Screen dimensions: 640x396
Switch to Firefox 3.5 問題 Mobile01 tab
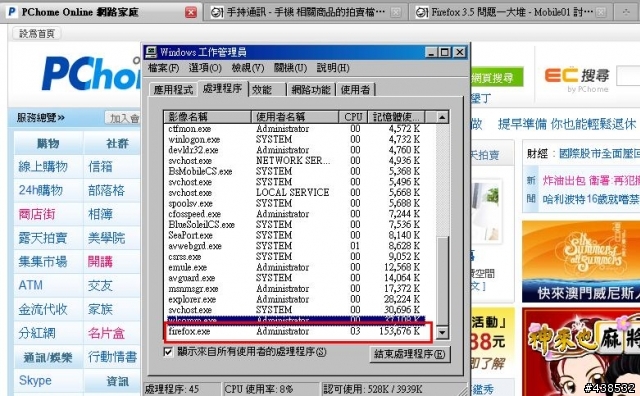click(x=511, y=13)
